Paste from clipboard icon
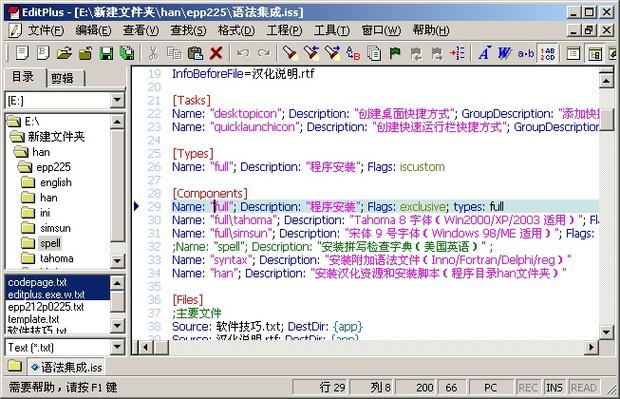This screenshot has height=399, width=620. (x=195, y=53)
